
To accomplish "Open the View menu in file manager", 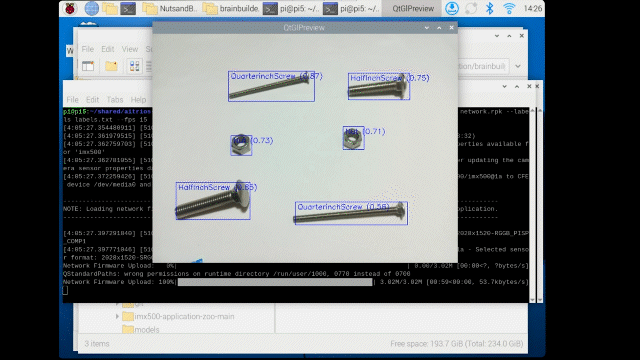I will point(130,49).
